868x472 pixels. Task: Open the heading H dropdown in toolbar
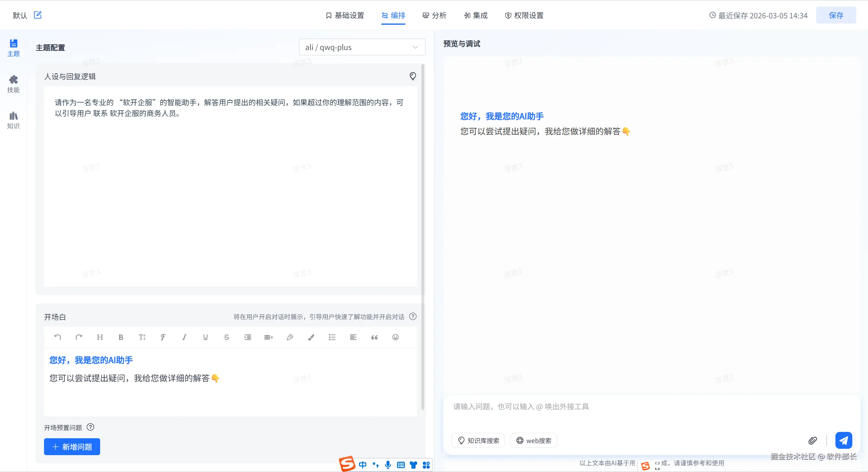(100, 337)
